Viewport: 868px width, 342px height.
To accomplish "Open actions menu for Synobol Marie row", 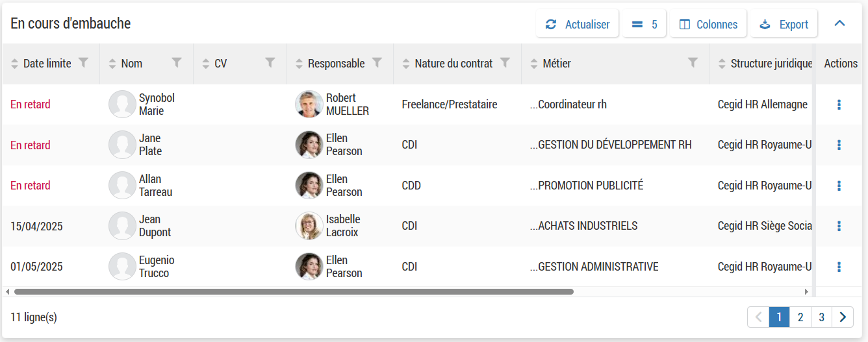I will (x=839, y=104).
